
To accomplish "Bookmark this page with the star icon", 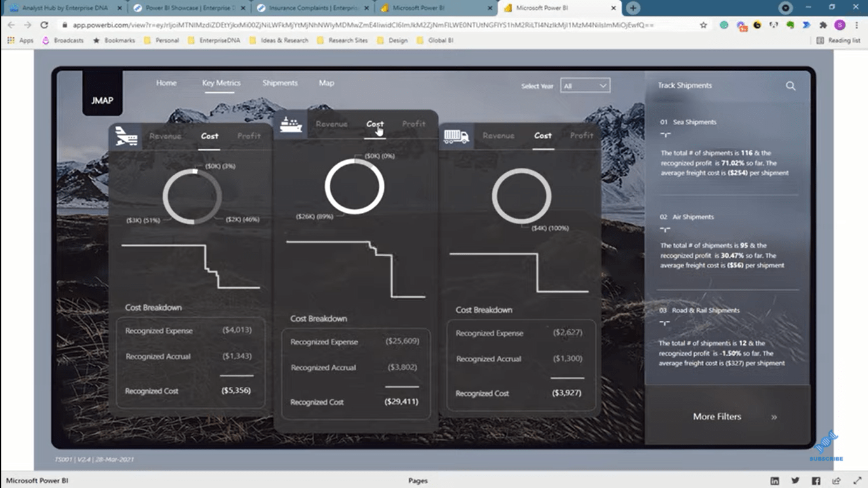I will [703, 25].
